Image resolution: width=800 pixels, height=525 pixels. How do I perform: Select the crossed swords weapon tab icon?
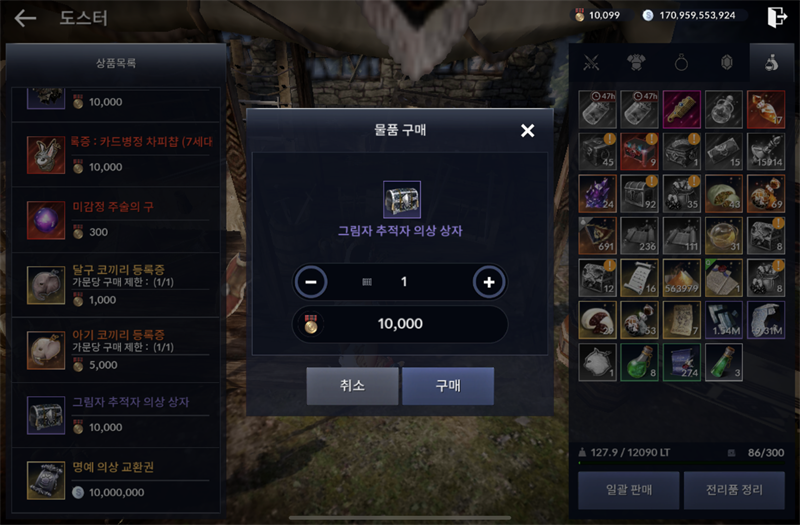[591, 63]
